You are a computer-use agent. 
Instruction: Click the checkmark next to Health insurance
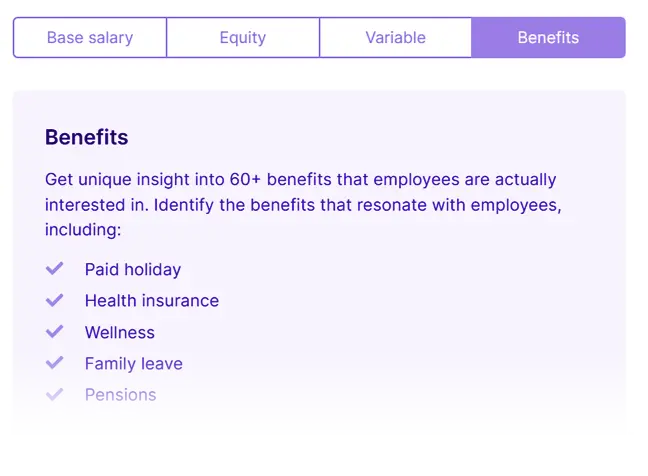[55, 300]
